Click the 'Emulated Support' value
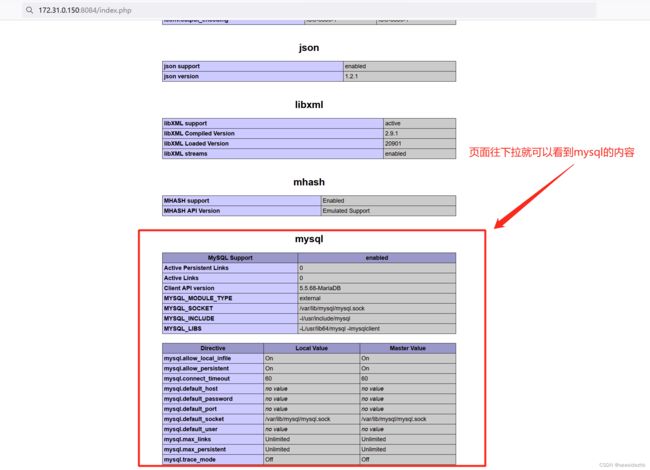Screen dimensions: 650x470 click(388, 211)
